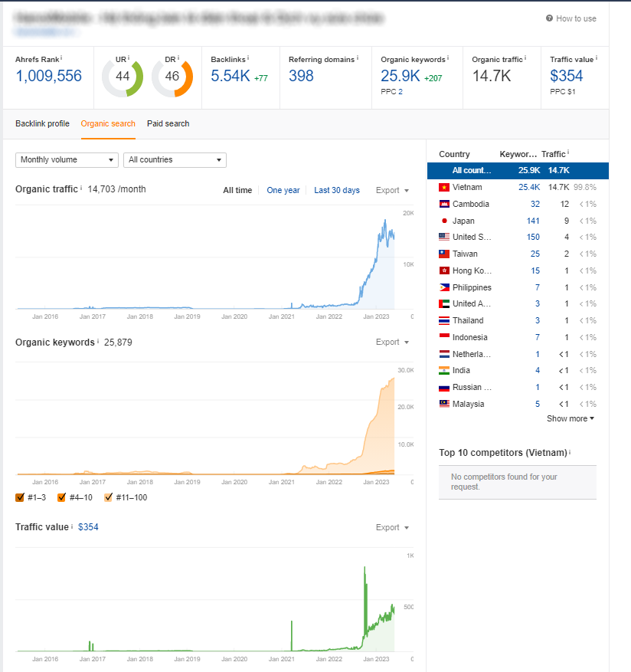
Task: Open the 5.54K backlinks count link
Action: [x=230, y=76]
